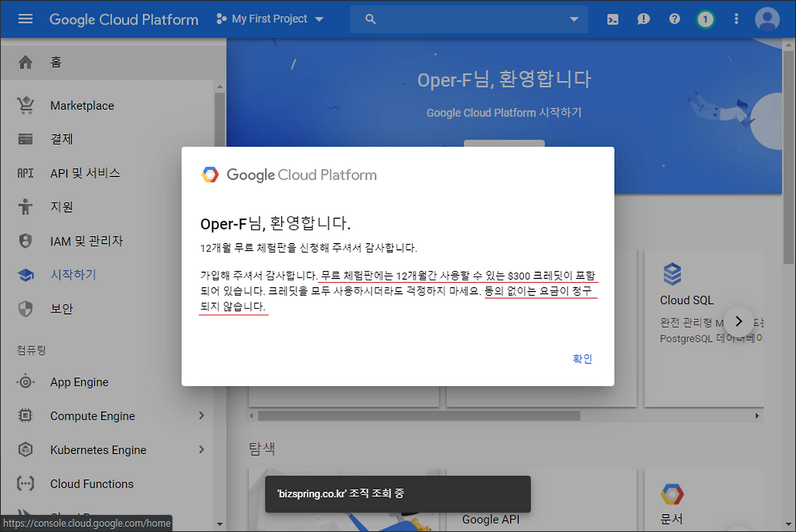The width and height of the screenshot is (796, 532).
Task: Open the hamburger navigation menu
Action: [25, 19]
